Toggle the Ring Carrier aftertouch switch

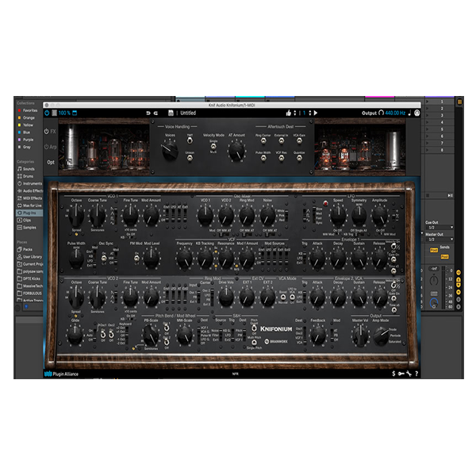(x=263, y=140)
